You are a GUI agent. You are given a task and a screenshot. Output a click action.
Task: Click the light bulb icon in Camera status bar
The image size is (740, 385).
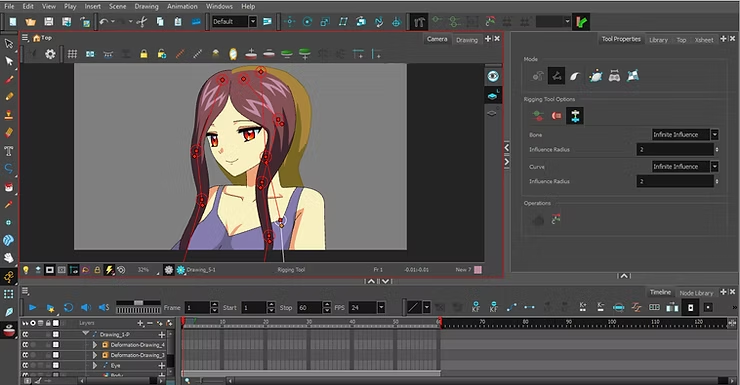coord(26,270)
